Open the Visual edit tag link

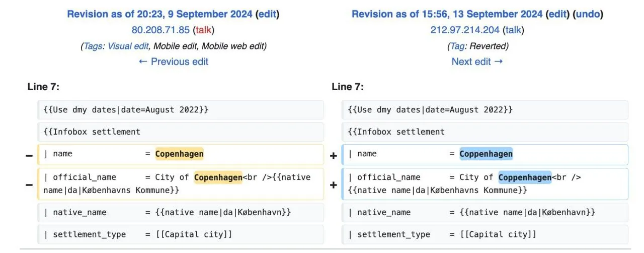pyautogui.click(x=128, y=46)
